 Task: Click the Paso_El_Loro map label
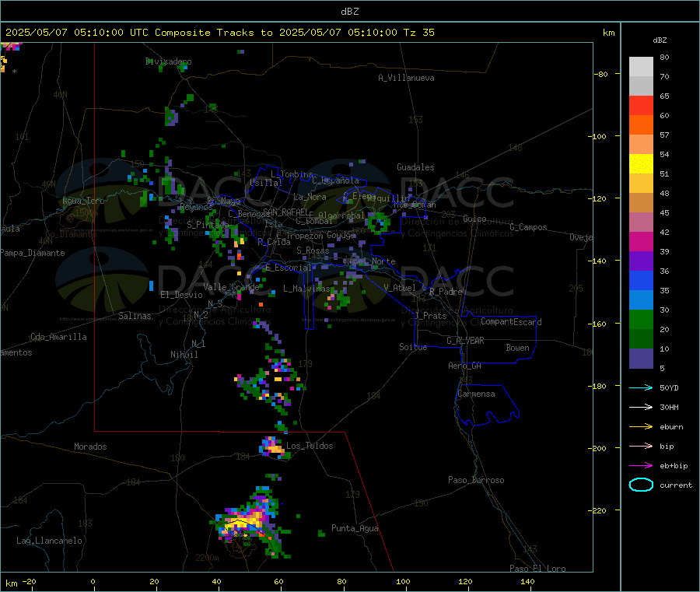click(537, 569)
